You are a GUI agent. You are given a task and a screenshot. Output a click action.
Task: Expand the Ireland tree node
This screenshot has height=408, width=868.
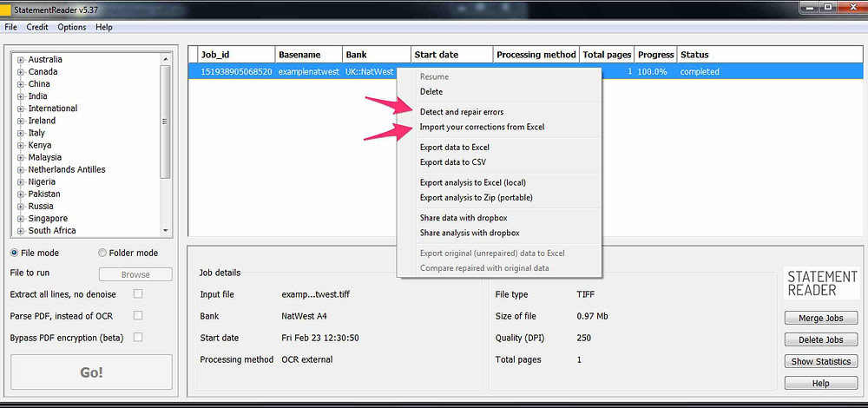21,121
